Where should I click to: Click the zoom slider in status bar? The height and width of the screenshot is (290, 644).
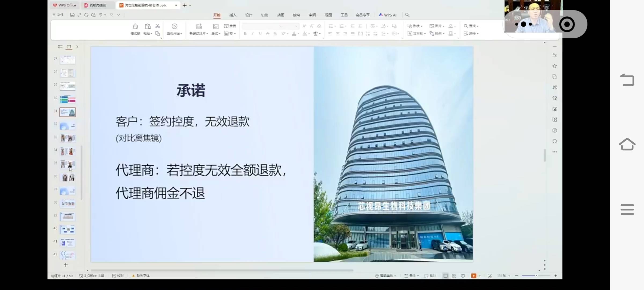[536, 276]
